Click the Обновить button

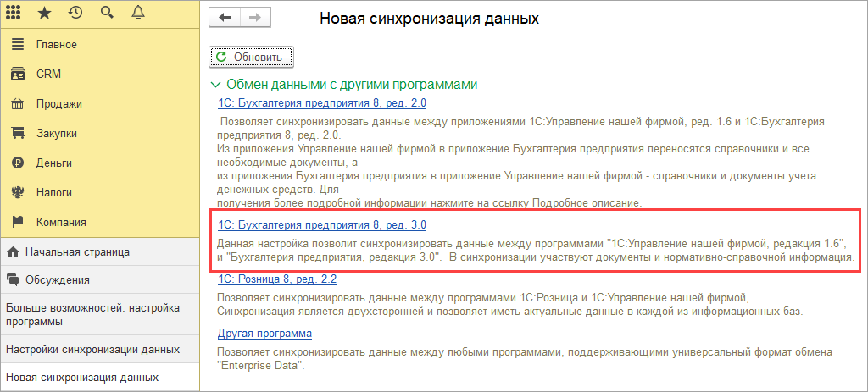251,57
